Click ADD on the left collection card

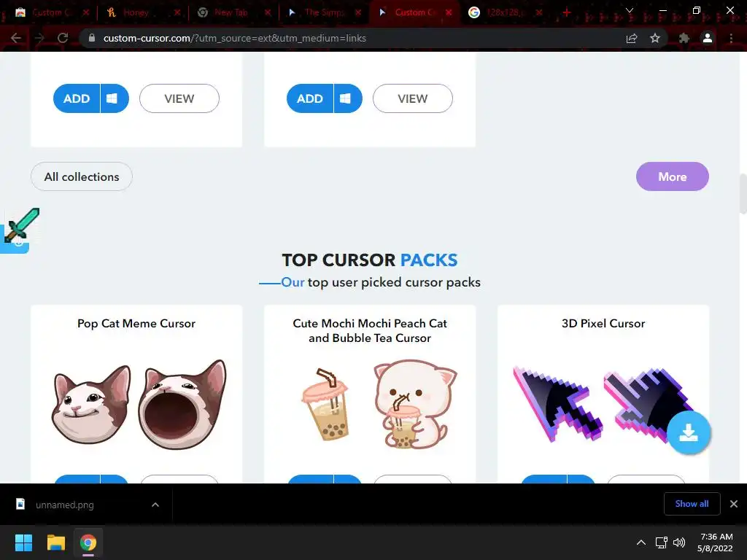pyautogui.click(x=76, y=98)
